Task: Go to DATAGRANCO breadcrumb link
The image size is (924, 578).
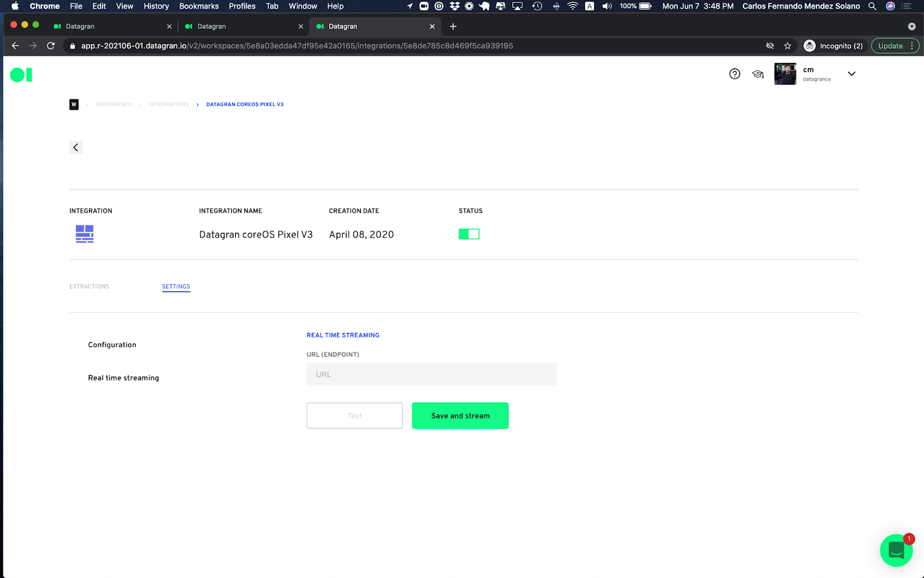Action: click(x=114, y=105)
